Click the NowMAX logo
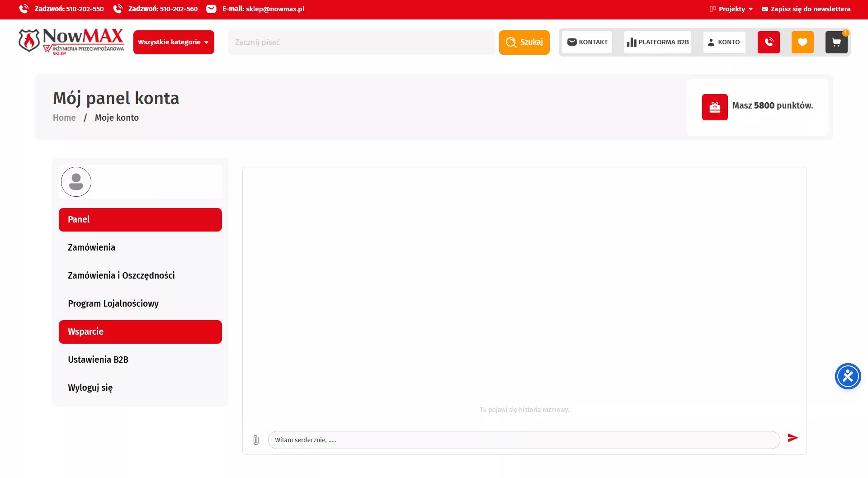Screen dimensions: 868x478 coord(71,42)
